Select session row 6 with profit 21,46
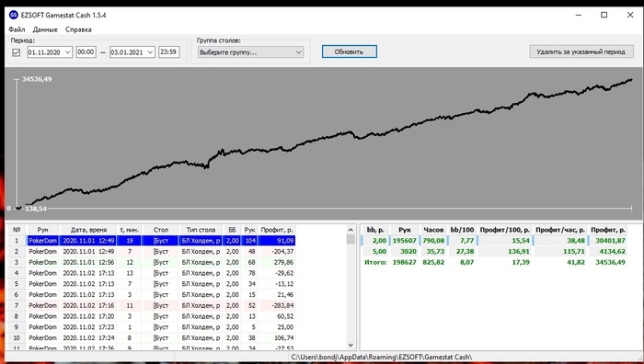 (151, 295)
